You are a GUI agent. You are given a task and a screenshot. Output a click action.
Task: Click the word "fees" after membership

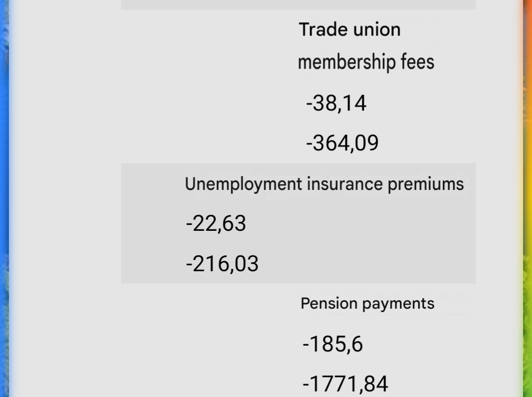[x=418, y=62]
